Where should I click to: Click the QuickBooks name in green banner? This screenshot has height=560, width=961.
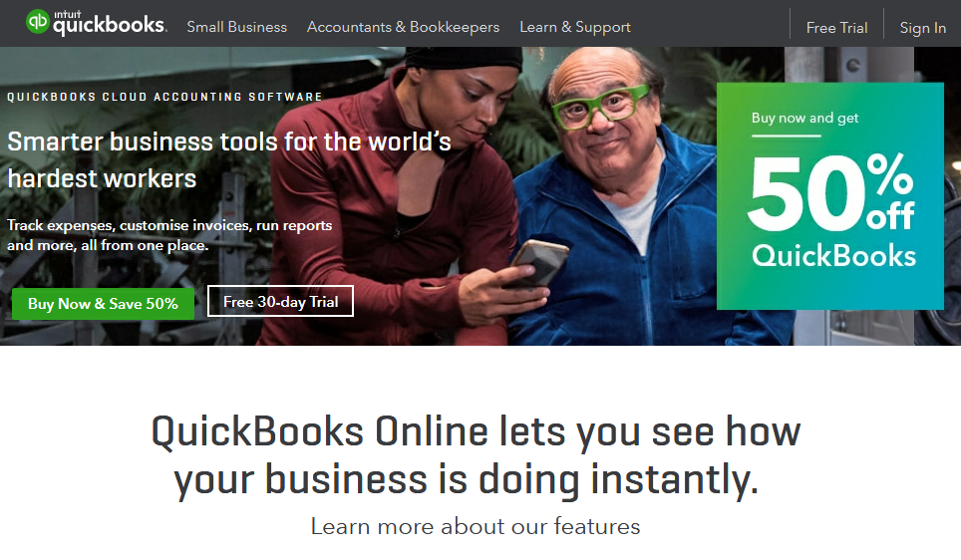click(x=833, y=256)
